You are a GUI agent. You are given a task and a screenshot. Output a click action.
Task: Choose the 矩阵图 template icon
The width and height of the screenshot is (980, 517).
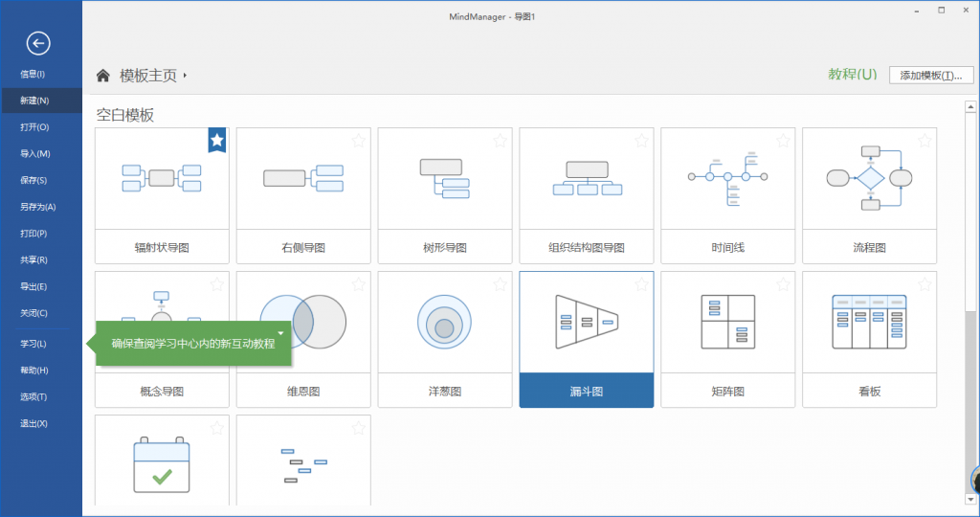(x=727, y=322)
